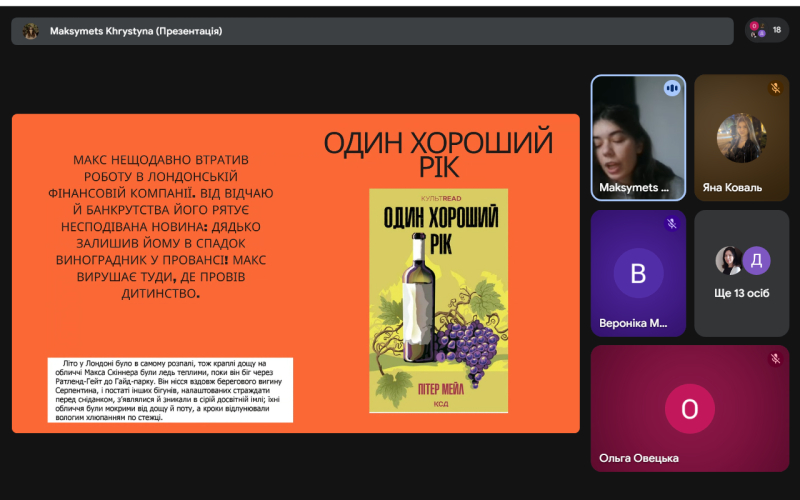This screenshot has height=500, width=800.
Task: Click muted mic icon on Вероніка tile
Action: (x=672, y=224)
